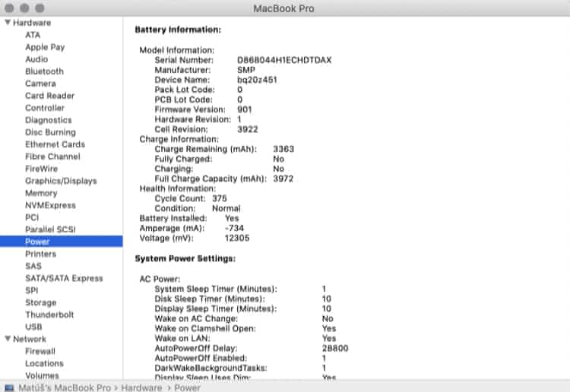Click the Voltage value 12305
Image resolution: width=570 pixels, height=392 pixels.
(237, 238)
